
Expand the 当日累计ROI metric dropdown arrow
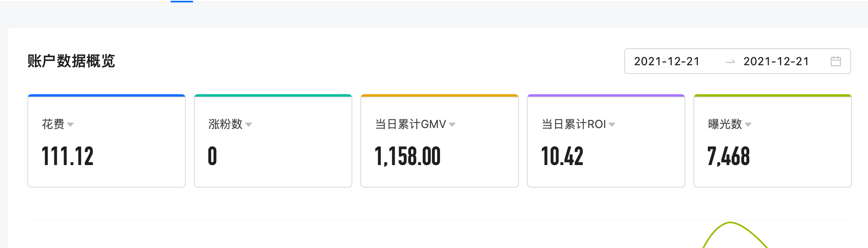pyautogui.click(x=612, y=125)
